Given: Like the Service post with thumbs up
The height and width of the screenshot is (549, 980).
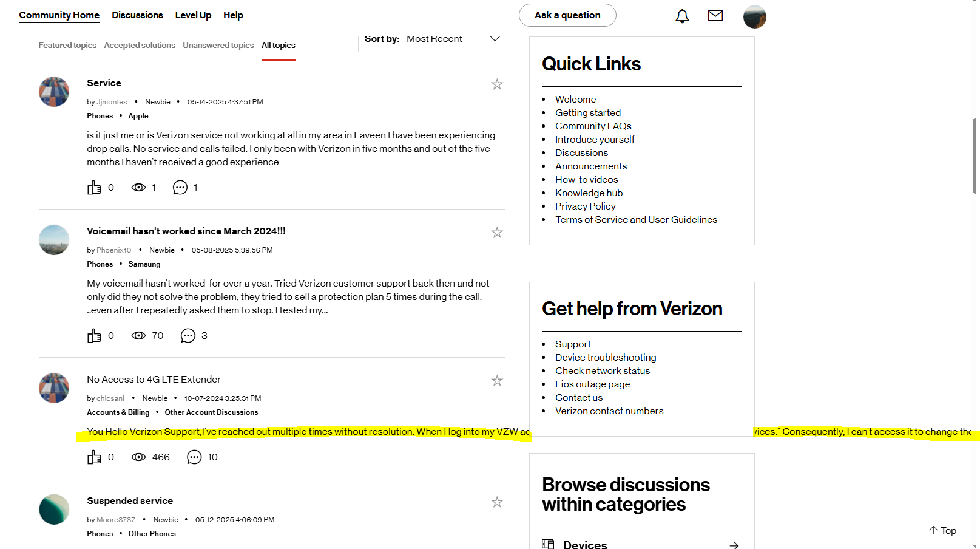Looking at the screenshot, I should (94, 187).
